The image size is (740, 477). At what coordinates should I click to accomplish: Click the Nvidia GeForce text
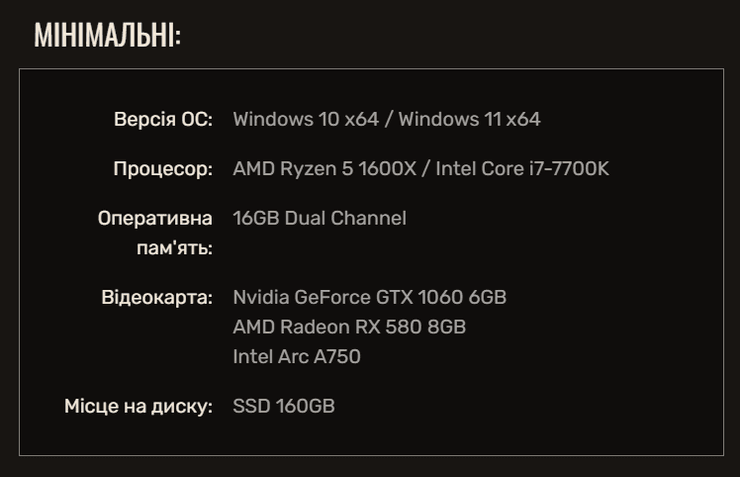(301, 298)
